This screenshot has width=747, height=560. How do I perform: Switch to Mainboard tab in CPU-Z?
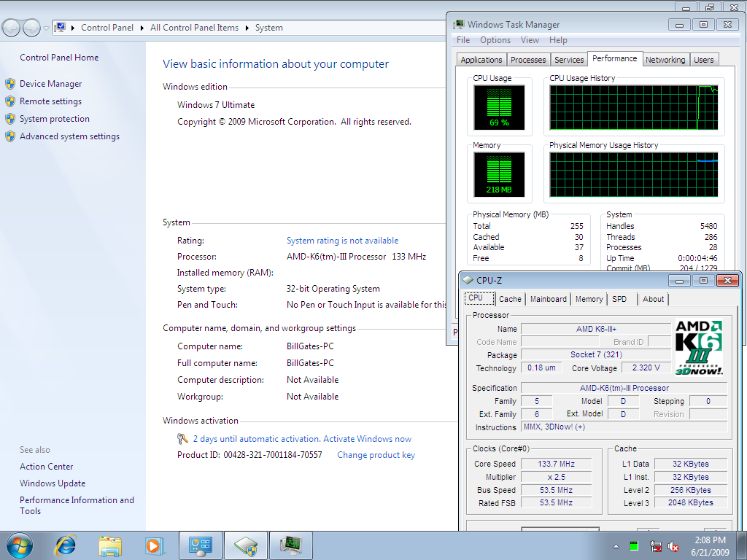coord(549,299)
